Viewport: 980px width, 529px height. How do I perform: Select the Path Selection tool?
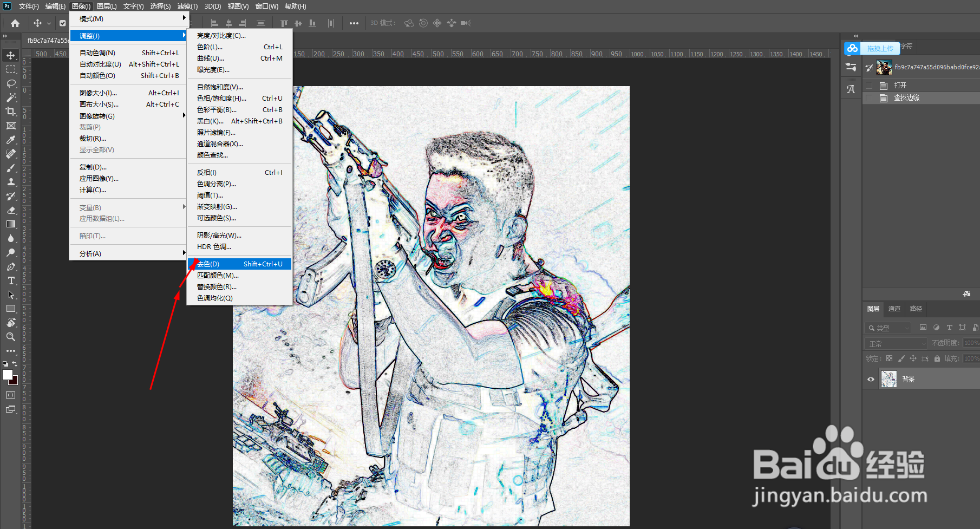click(x=11, y=295)
